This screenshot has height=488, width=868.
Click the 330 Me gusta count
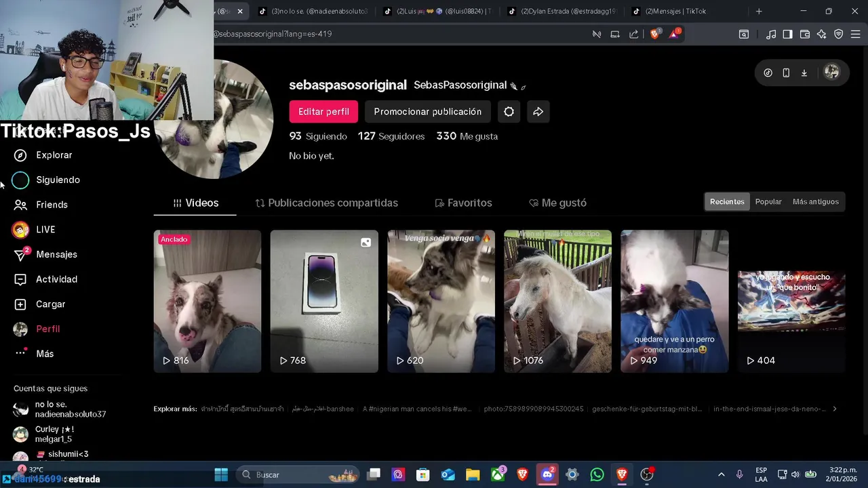click(467, 136)
